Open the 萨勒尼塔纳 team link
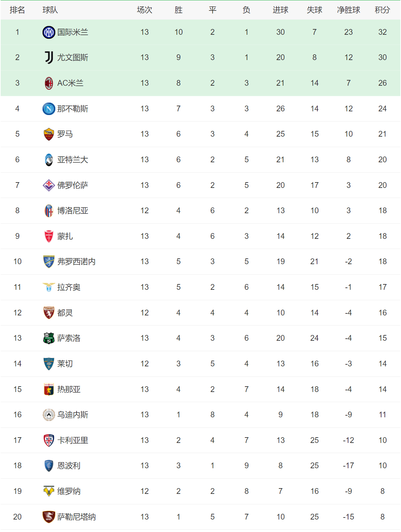The image size is (401, 532). [x=76, y=517]
